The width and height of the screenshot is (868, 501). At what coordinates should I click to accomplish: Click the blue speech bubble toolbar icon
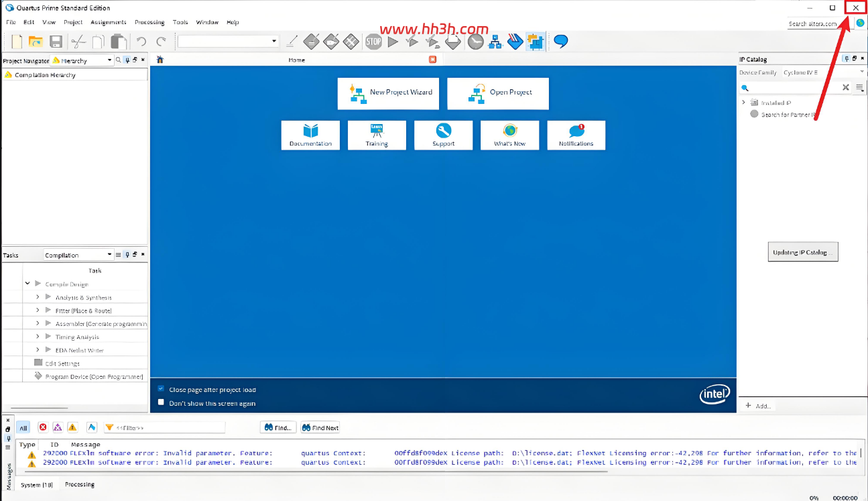(x=561, y=42)
